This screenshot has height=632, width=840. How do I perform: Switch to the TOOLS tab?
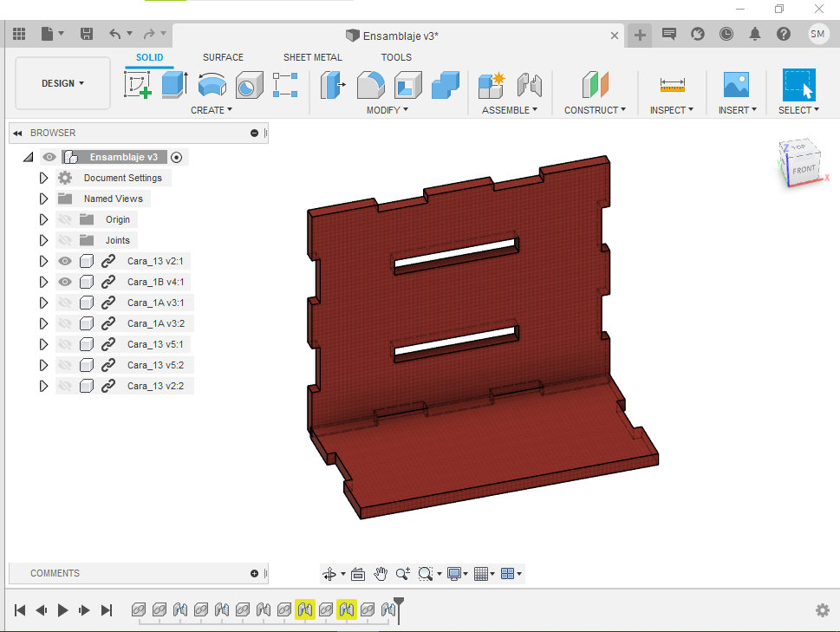pyautogui.click(x=396, y=57)
